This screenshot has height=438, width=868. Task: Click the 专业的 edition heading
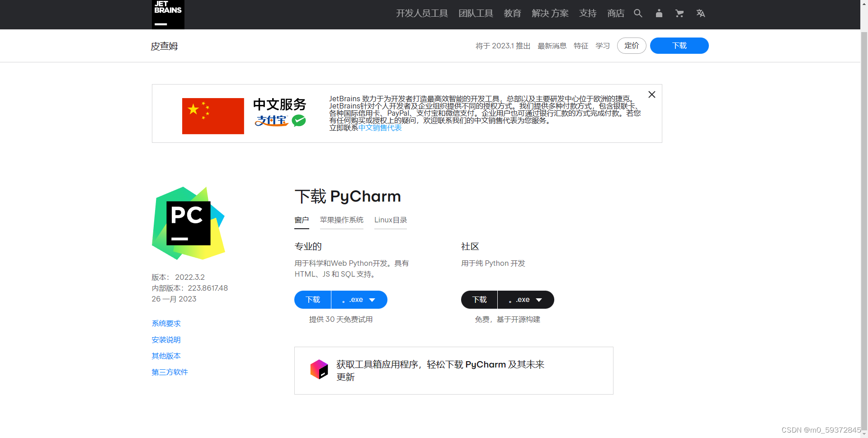pos(308,247)
